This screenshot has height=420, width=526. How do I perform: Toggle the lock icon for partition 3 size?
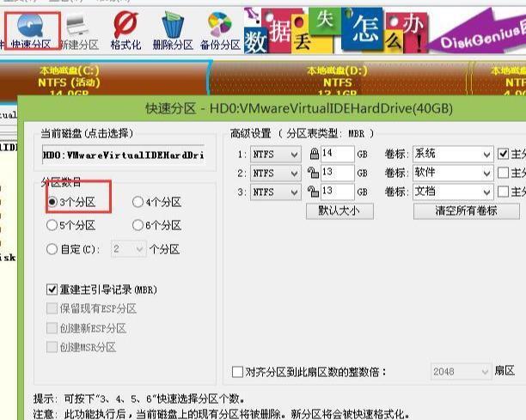pyautogui.click(x=314, y=192)
